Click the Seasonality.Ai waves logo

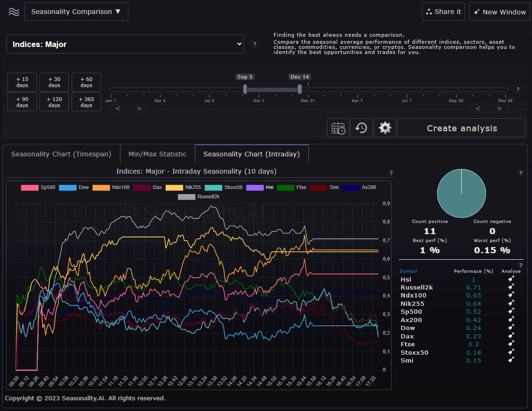tap(13, 12)
